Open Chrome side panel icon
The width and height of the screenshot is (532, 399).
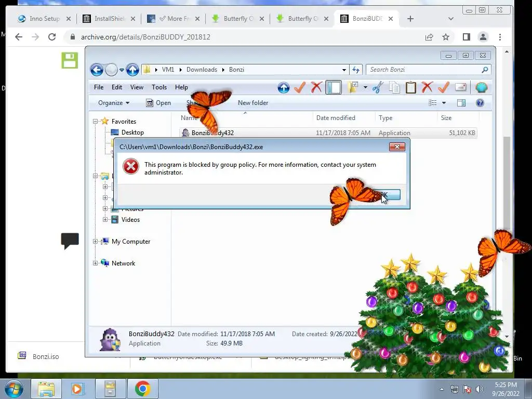[466, 37]
